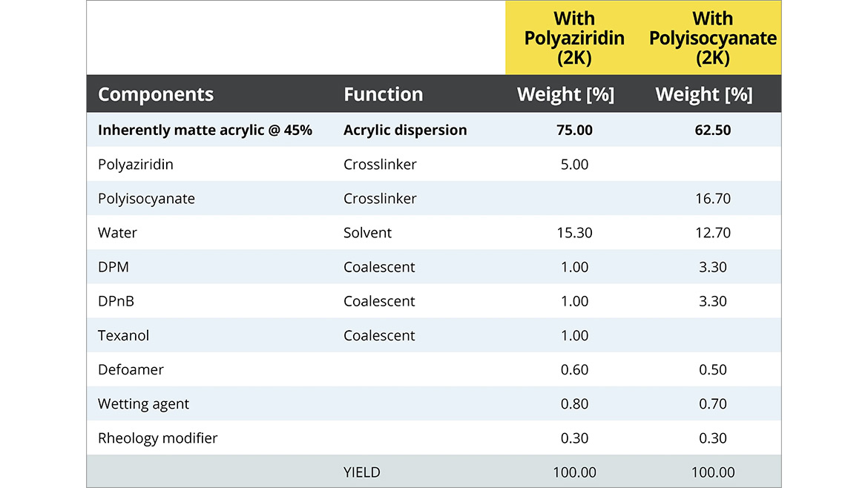Click the Inherently matte acrylic @ 45% cell
868x488 pixels.
pos(205,130)
